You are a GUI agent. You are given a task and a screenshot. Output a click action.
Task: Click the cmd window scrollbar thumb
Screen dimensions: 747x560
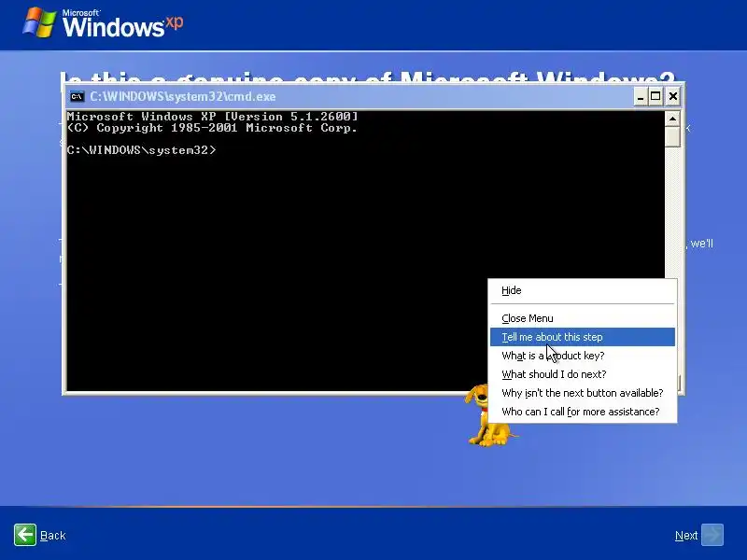[672, 136]
